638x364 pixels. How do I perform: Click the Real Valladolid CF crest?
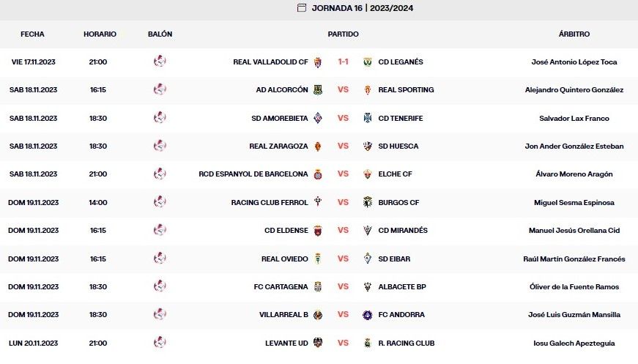(x=318, y=62)
